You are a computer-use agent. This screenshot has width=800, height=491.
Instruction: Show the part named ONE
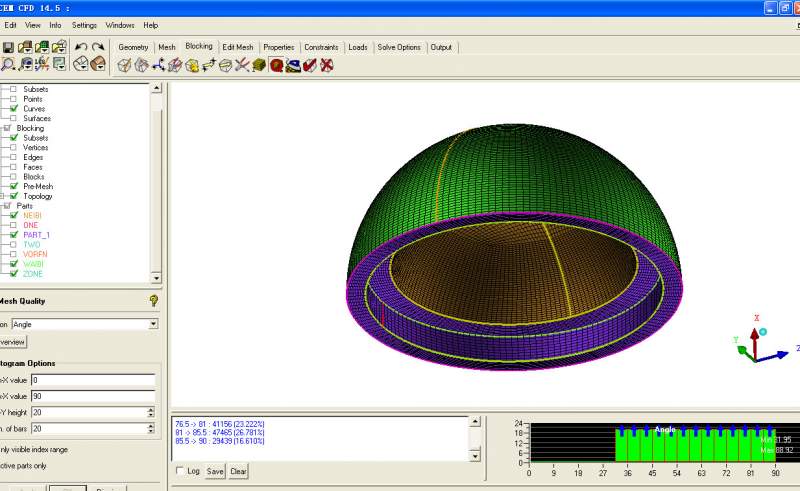(x=14, y=225)
